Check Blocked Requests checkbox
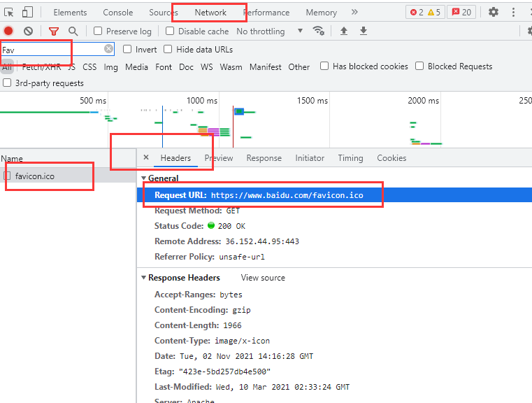The image size is (532, 403). tap(419, 66)
